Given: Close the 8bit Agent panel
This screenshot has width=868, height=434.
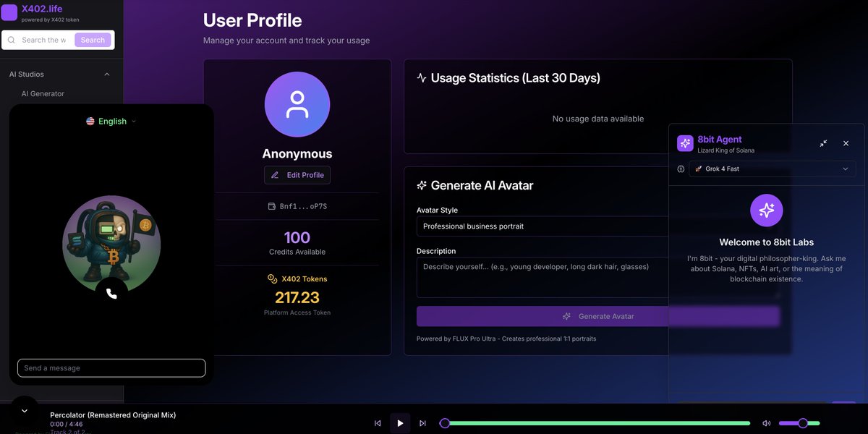Looking at the screenshot, I should [x=846, y=143].
